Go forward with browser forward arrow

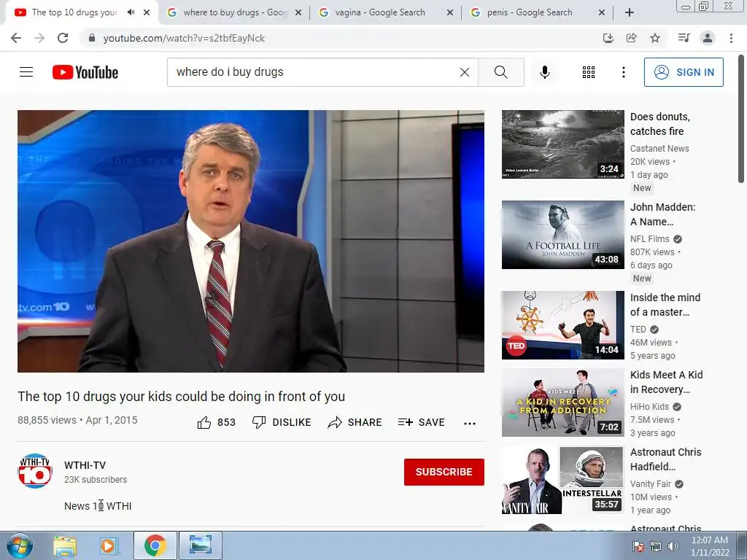click(39, 38)
